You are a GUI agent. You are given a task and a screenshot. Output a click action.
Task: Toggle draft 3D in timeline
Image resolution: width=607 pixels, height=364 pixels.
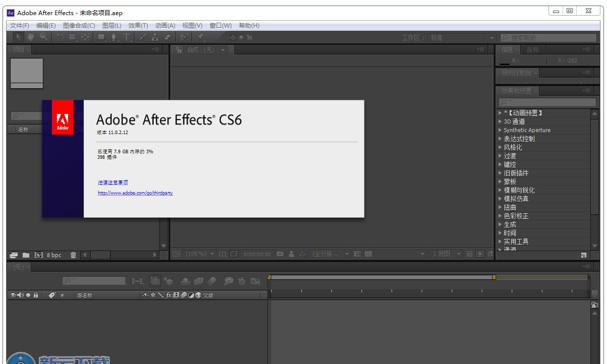point(169,281)
